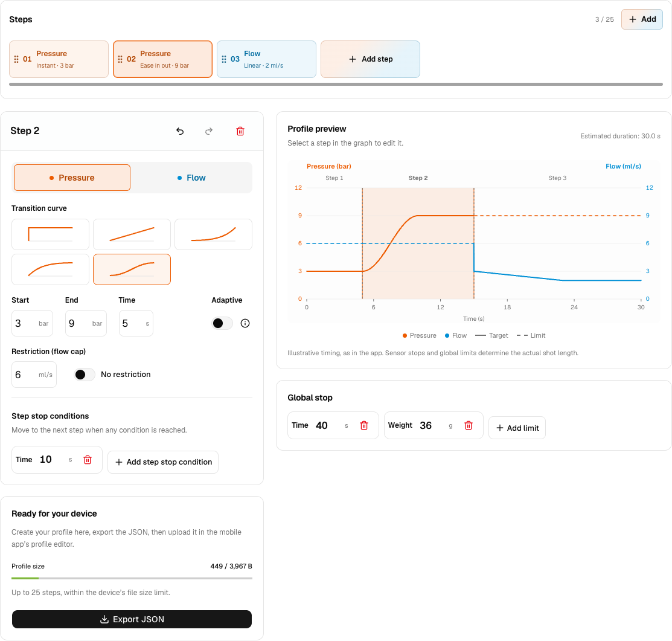Delete the Global stop Weight 36 limit
Viewport: 672px width, 641px height.
coord(469,425)
